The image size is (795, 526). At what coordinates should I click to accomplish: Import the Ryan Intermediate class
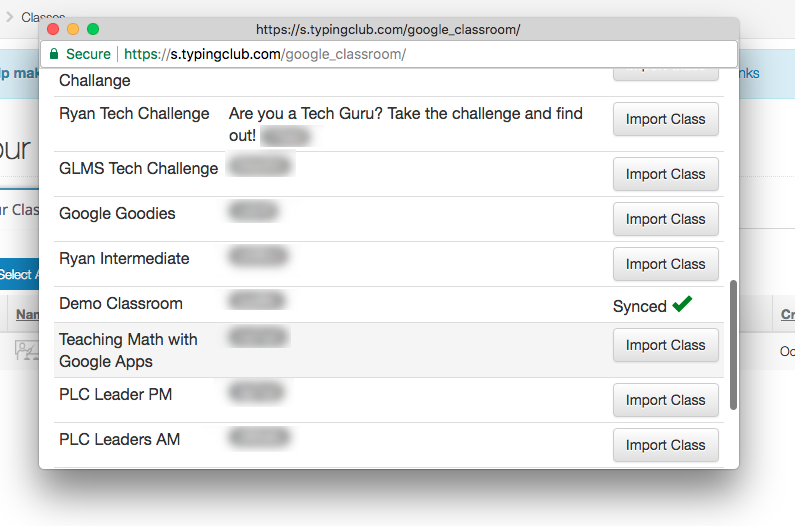pos(665,264)
